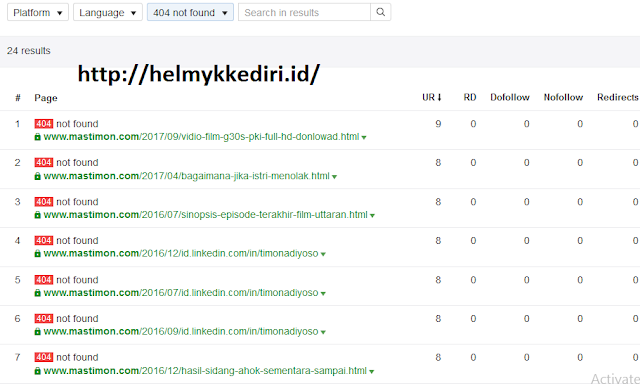Expand arrow after 2016/12 linkedin timonadiyoso URL

coord(323,254)
